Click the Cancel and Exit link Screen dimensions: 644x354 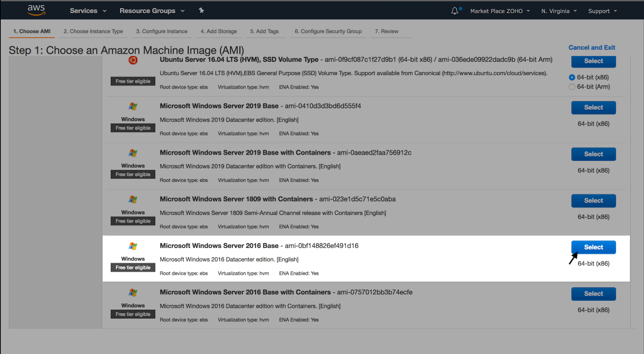click(x=592, y=48)
